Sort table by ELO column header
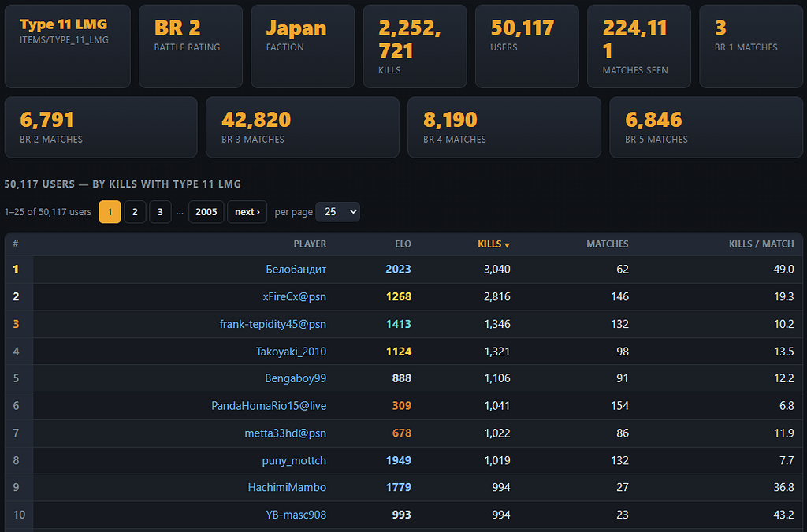This screenshot has width=807, height=532. (x=403, y=244)
